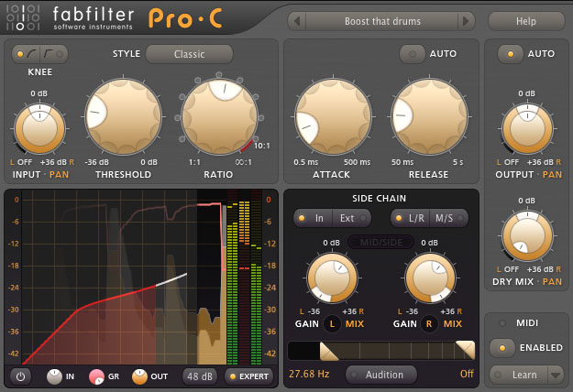This screenshot has width=573, height=392.
Task: Click the FabFilter logo icon
Action: [x=24, y=16]
